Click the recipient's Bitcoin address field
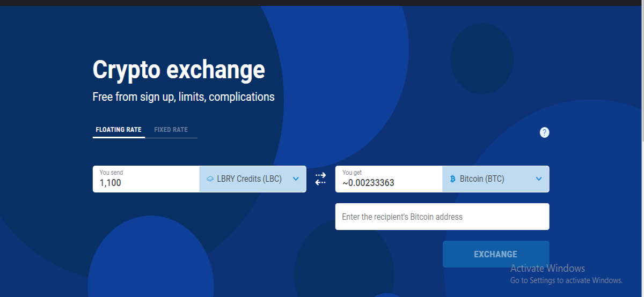The height and width of the screenshot is (297, 644). coord(442,217)
